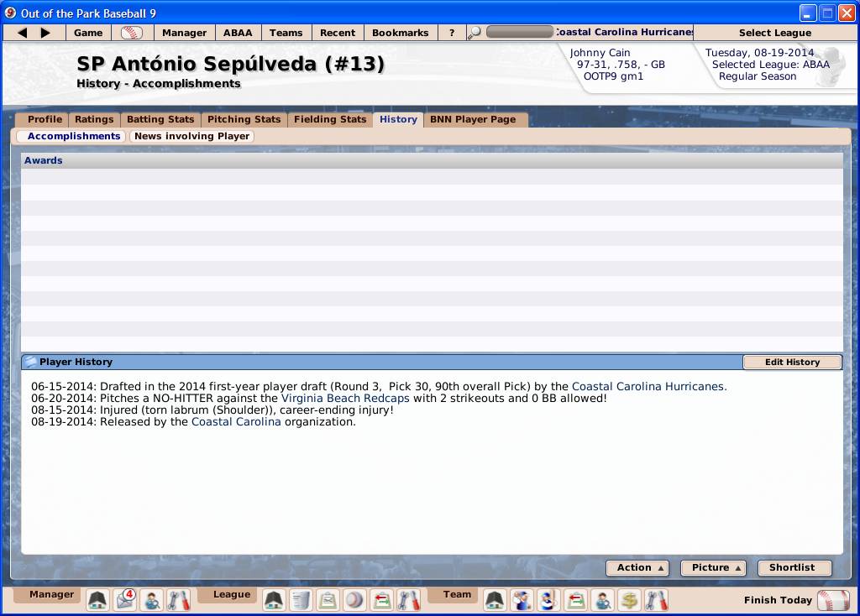Screen dimensions: 860x616
Task: Open the Teams menu
Action: pos(286,33)
